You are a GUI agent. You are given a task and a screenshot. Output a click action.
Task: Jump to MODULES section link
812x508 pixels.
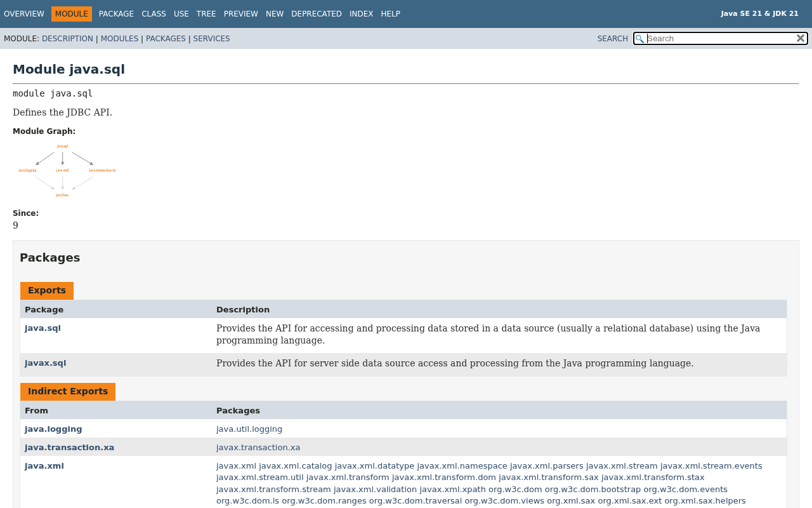point(119,39)
